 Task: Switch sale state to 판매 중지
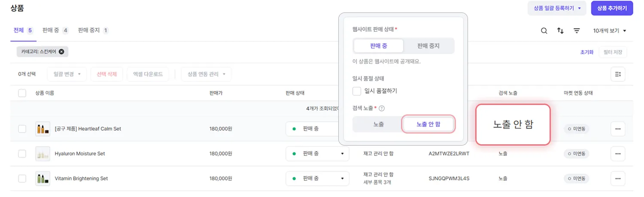pyautogui.click(x=428, y=46)
